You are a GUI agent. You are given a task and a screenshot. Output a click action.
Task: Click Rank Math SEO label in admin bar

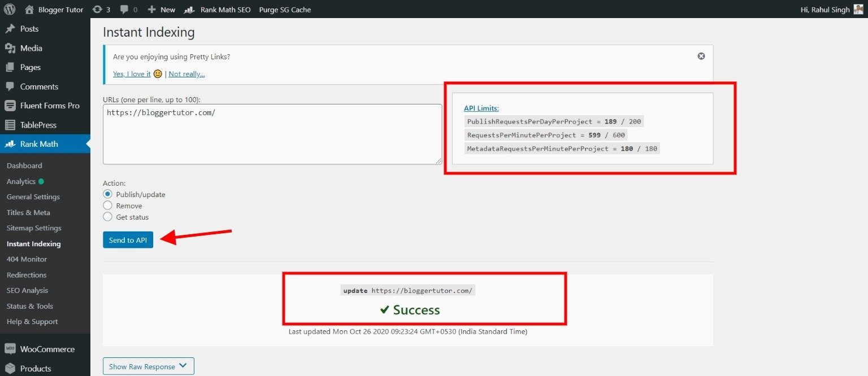(x=225, y=10)
